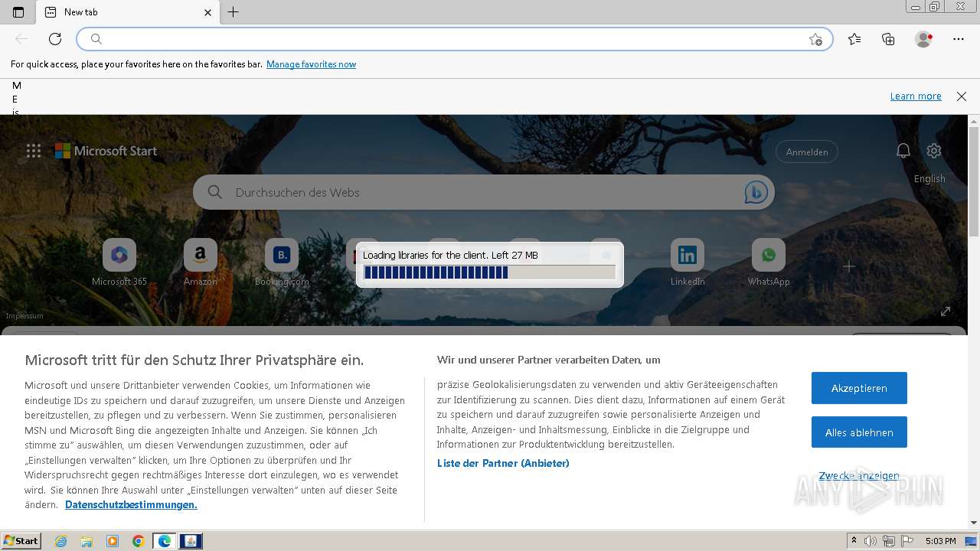This screenshot has width=980, height=551.
Task: Open Internet Explorer from taskbar
Action: 61,541
